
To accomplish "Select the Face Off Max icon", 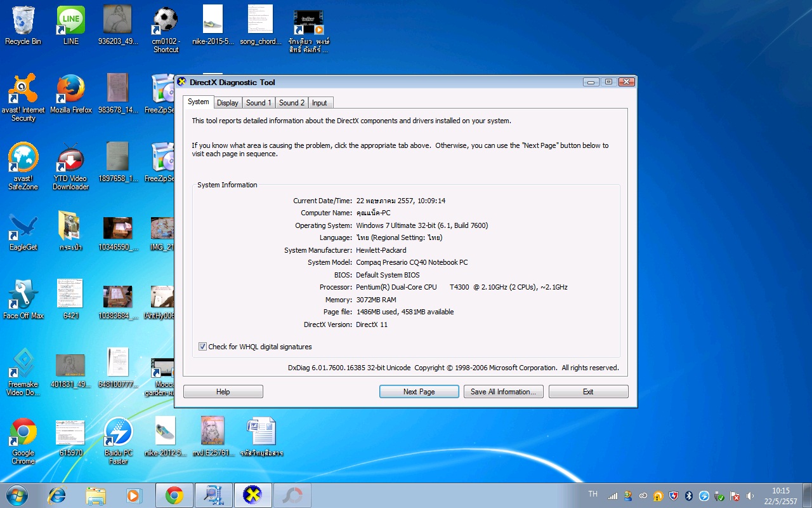I will pos(23,296).
